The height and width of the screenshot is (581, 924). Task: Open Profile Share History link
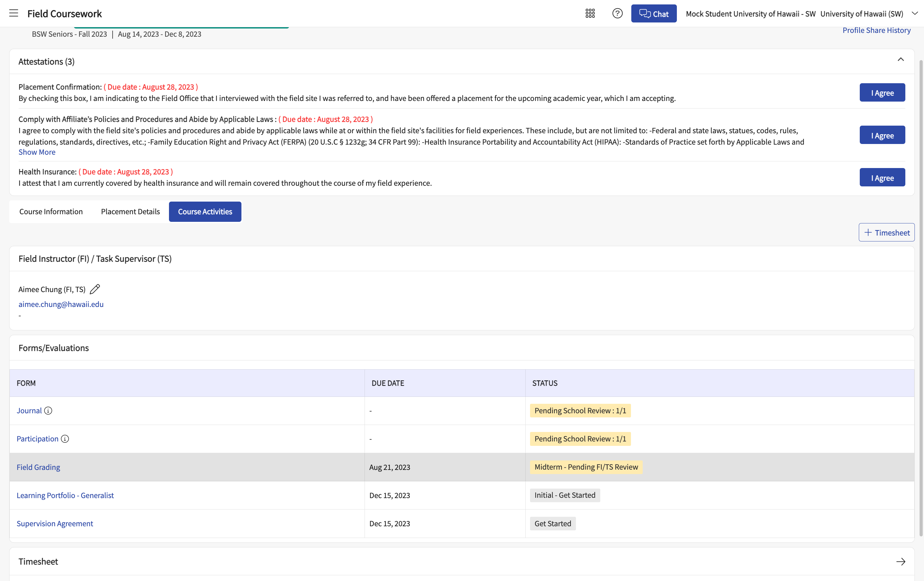click(877, 30)
